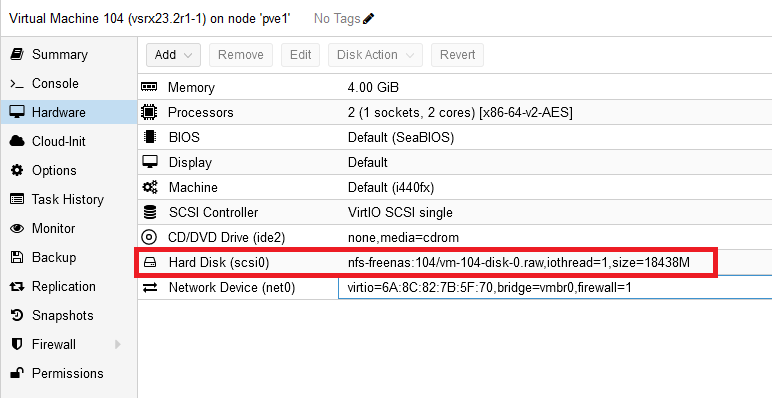Expand the Firewall submenu arrow
This screenshot has width=772, height=398.
tap(118, 344)
